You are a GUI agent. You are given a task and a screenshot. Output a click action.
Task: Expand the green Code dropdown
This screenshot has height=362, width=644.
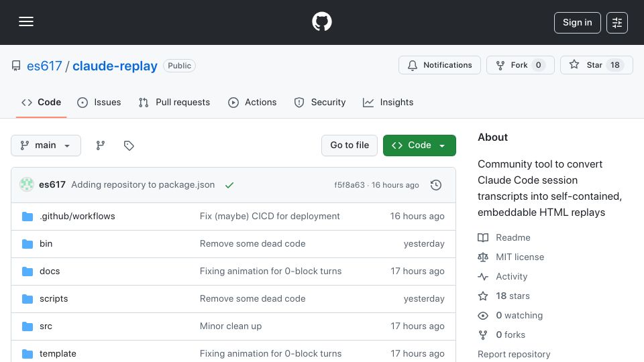pyautogui.click(x=419, y=145)
